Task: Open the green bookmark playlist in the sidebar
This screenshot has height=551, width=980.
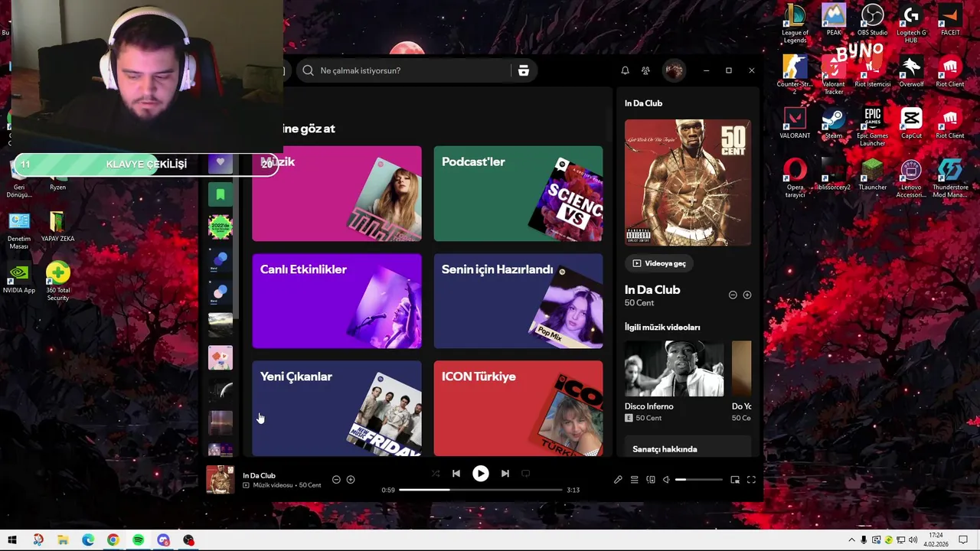Action: click(220, 194)
